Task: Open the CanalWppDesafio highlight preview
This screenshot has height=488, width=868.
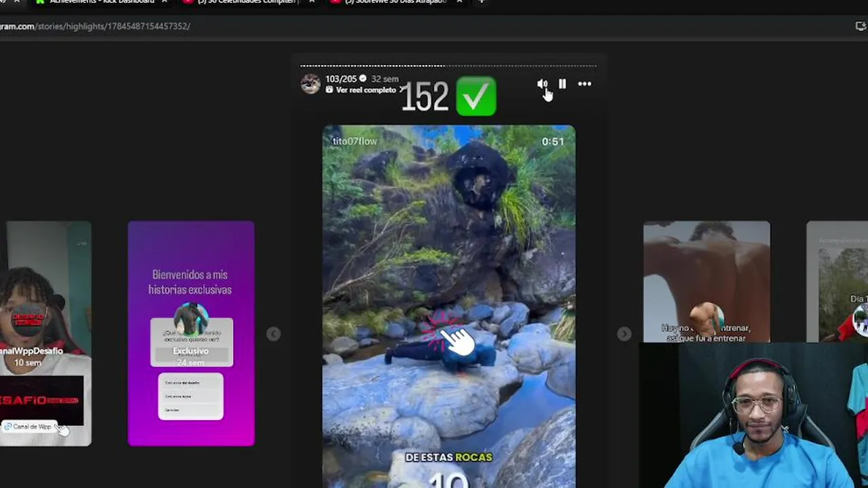Action: [x=45, y=333]
